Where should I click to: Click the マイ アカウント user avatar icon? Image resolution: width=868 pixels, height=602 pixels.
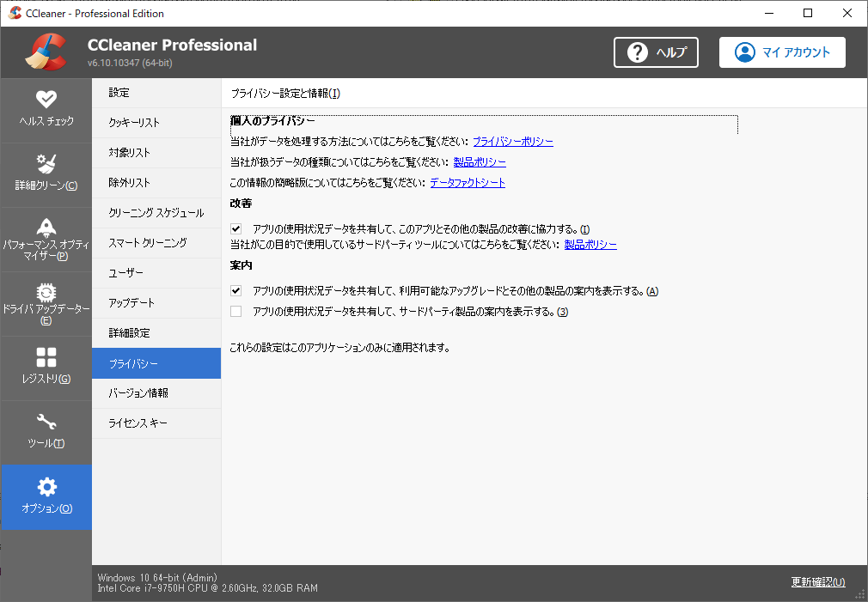coord(744,52)
